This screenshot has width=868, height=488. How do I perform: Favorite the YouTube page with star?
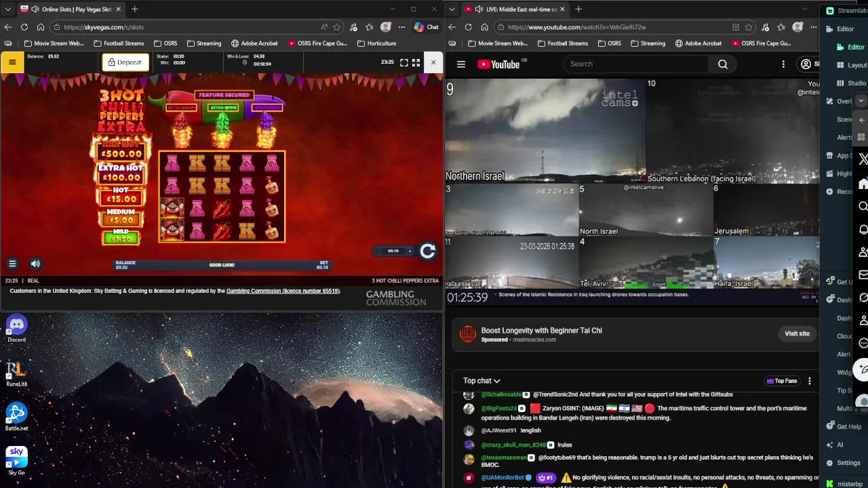(x=749, y=27)
